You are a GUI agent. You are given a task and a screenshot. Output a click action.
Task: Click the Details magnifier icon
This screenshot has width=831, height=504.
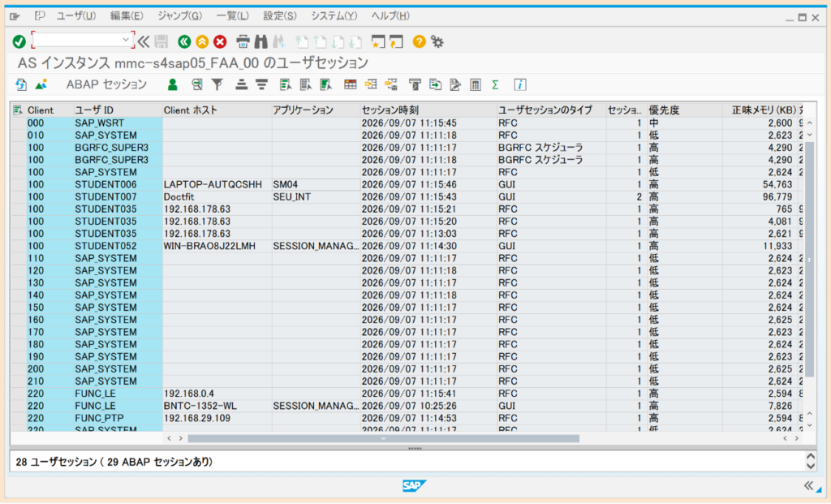pos(197,84)
